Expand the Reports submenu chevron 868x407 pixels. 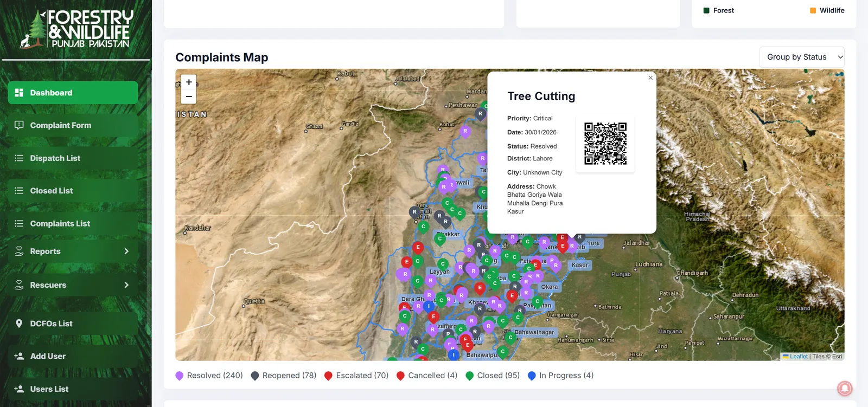[126, 251]
